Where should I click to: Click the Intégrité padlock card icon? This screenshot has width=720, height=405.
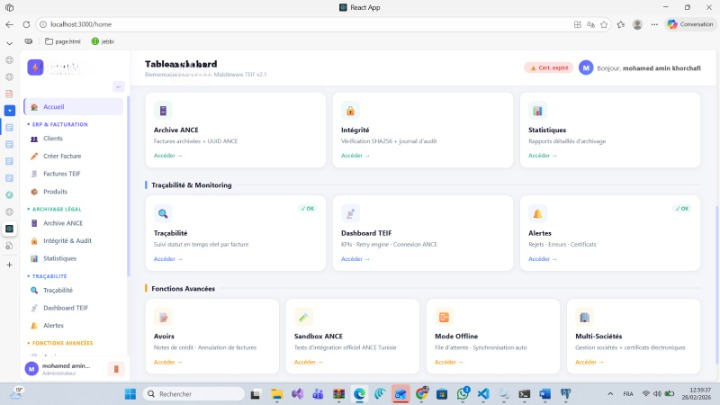pyautogui.click(x=350, y=111)
